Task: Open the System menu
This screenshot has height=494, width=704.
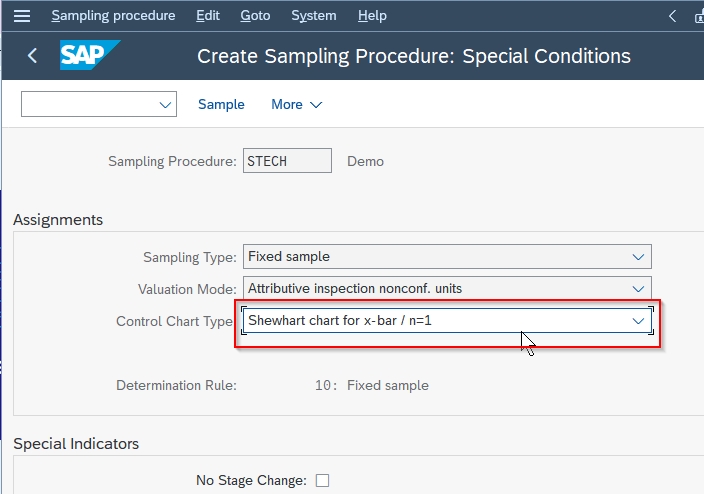Action: point(314,16)
